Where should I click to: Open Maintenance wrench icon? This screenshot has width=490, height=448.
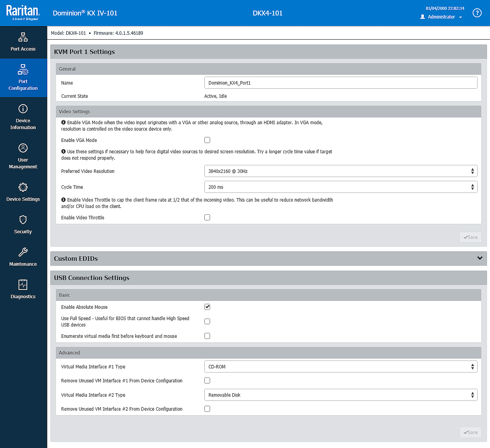point(23,252)
